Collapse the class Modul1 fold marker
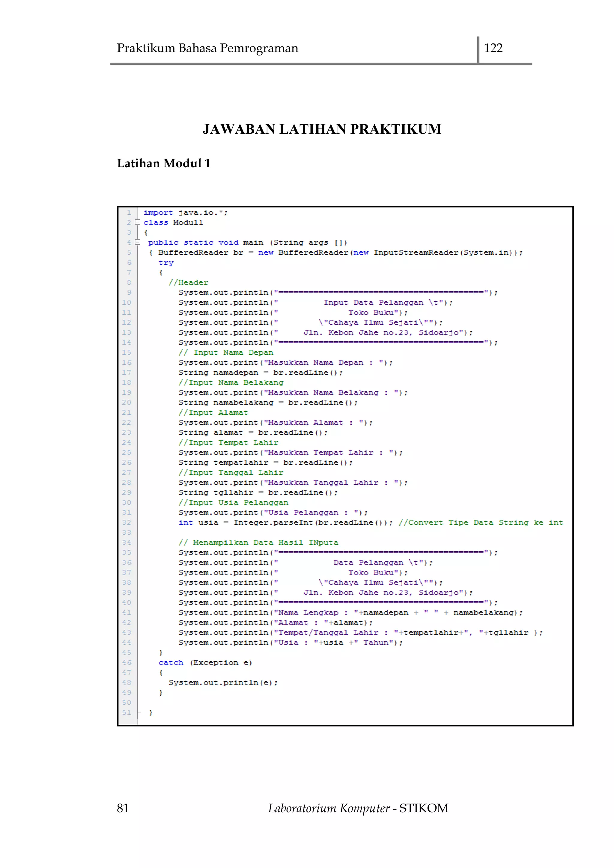 point(138,222)
